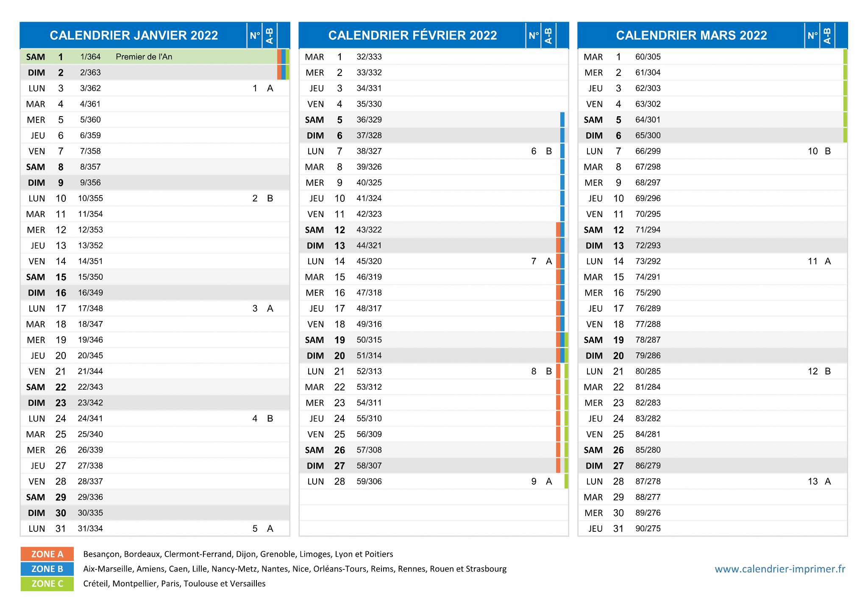Click day count '69/296' in March

pos(648,198)
